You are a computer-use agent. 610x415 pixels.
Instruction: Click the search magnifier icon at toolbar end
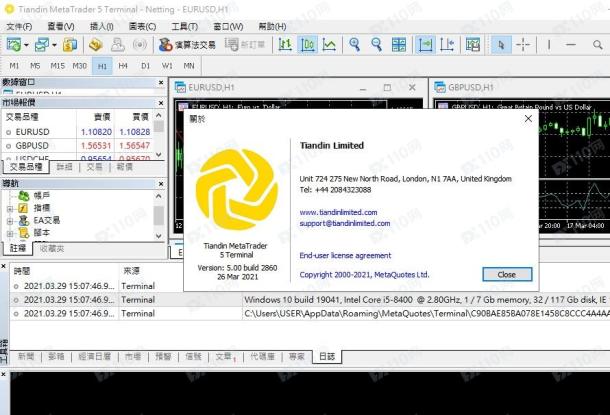(x=598, y=45)
